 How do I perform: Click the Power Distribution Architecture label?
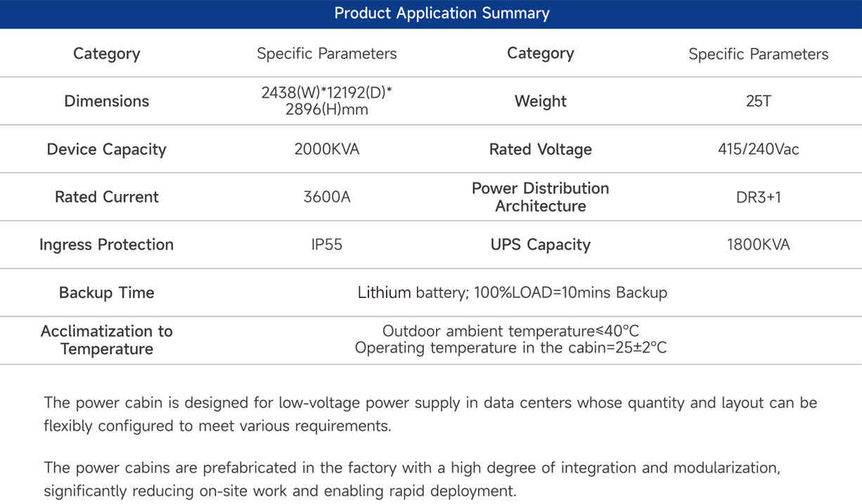(x=540, y=197)
